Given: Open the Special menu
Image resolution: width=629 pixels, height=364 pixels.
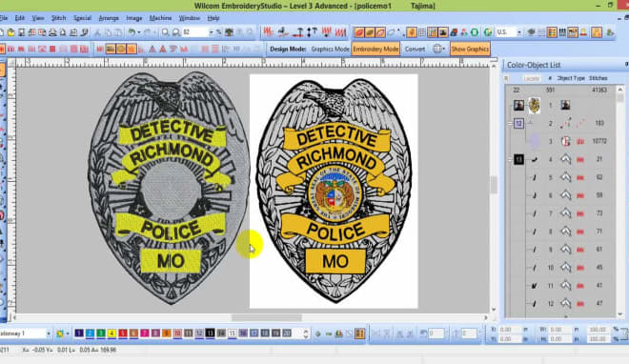Looking at the screenshot, I should click(82, 18).
